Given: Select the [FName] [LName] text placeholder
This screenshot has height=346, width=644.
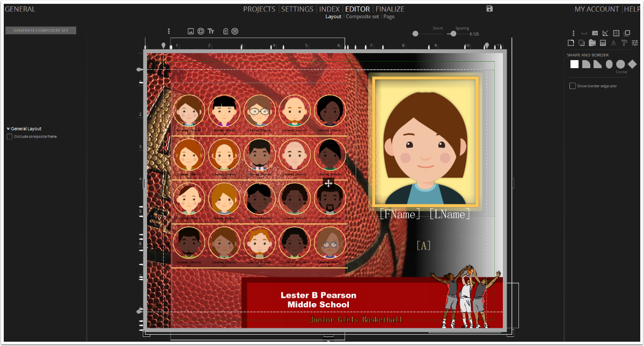Looking at the screenshot, I should point(425,215).
